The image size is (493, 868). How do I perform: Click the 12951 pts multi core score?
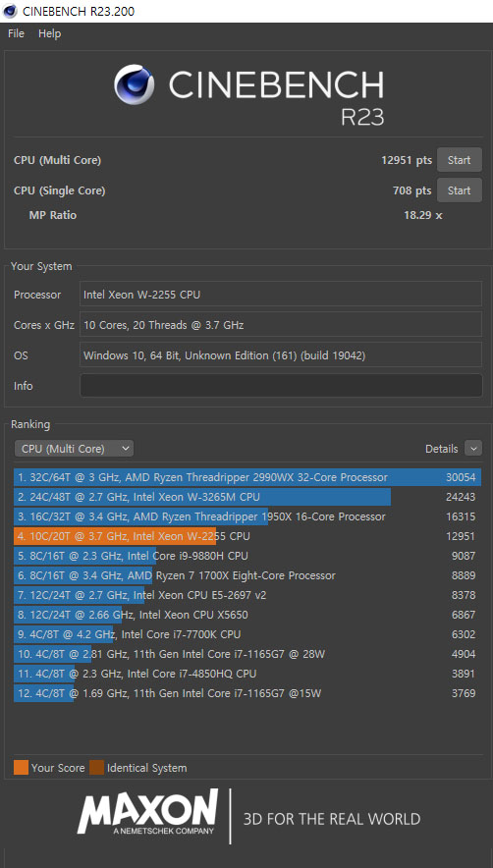tap(406, 160)
